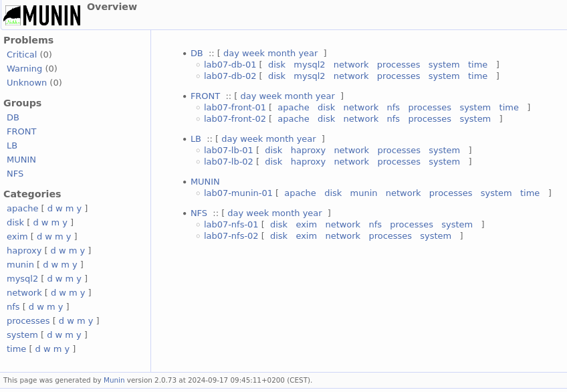Open exim graphs for lab07-nfs-01

(x=306, y=225)
